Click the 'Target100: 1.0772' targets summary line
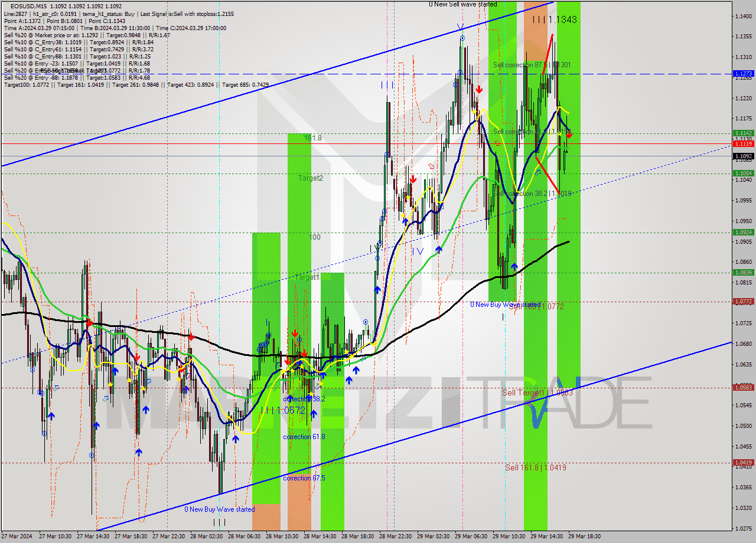This screenshot has width=756, height=543. [x=136, y=85]
